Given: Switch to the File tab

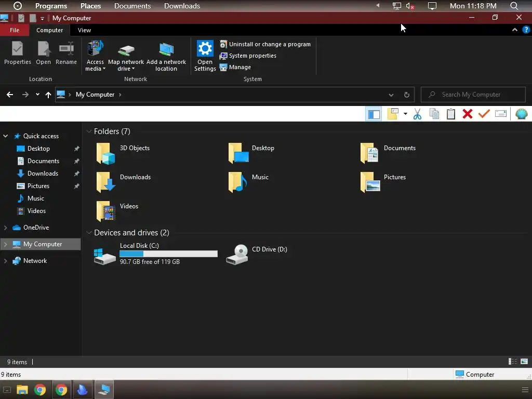Looking at the screenshot, I should [14, 30].
